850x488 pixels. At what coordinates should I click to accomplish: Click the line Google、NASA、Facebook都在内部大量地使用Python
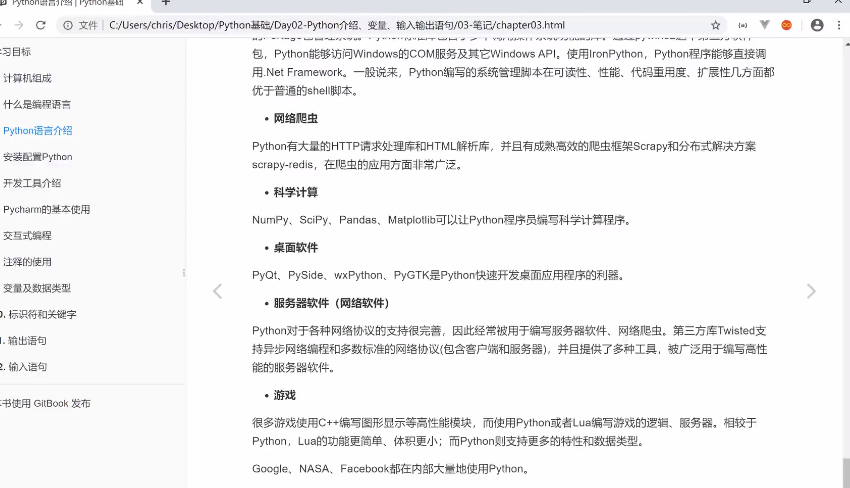coord(390,468)
